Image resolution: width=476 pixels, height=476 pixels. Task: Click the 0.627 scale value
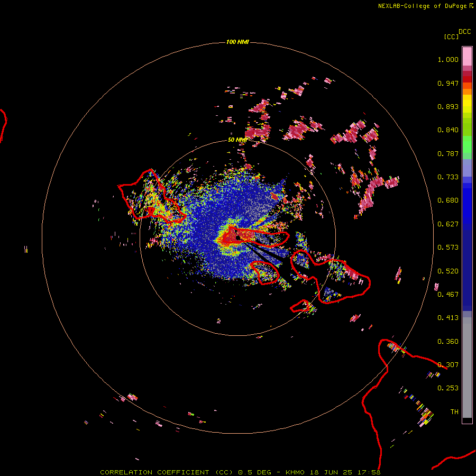pos(448,224)
